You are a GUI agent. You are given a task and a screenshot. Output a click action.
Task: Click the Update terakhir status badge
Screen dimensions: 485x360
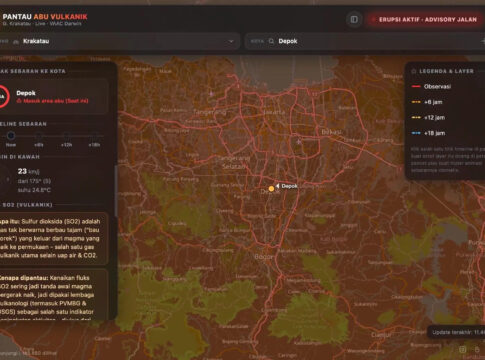point(457,332)
